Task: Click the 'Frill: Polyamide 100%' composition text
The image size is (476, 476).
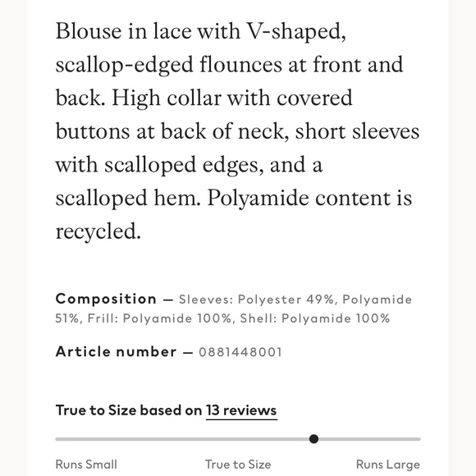Action: (160, 318)
